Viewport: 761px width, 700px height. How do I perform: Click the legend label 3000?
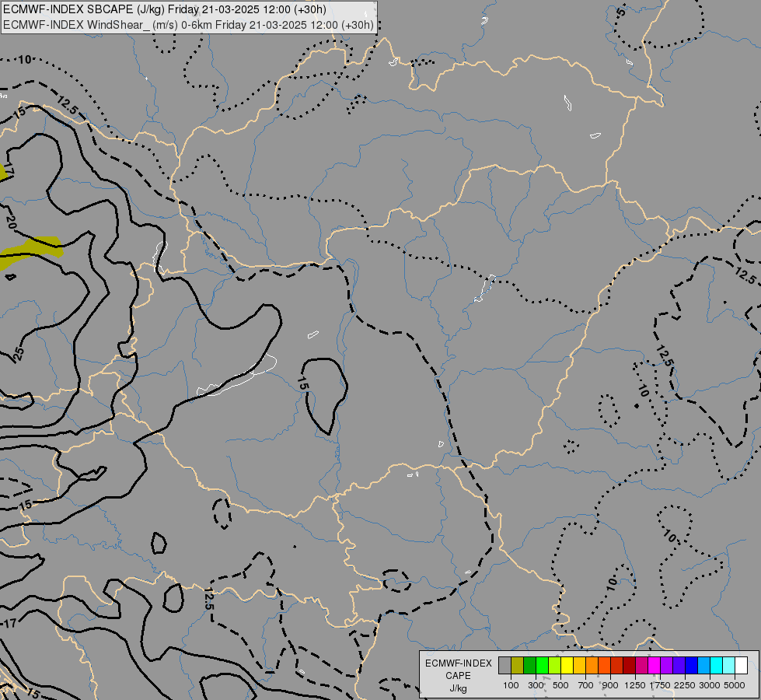710,685
